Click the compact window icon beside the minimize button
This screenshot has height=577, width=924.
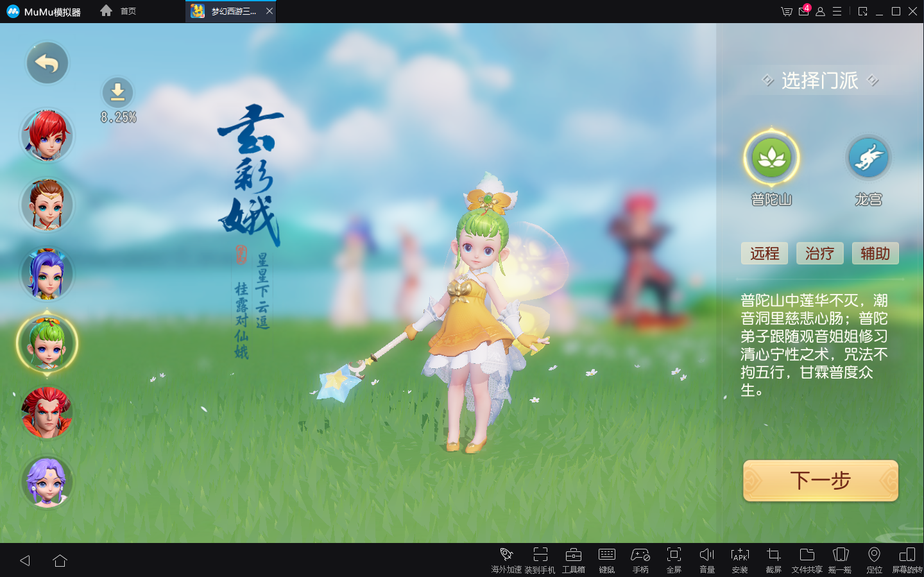pos(863,11)
